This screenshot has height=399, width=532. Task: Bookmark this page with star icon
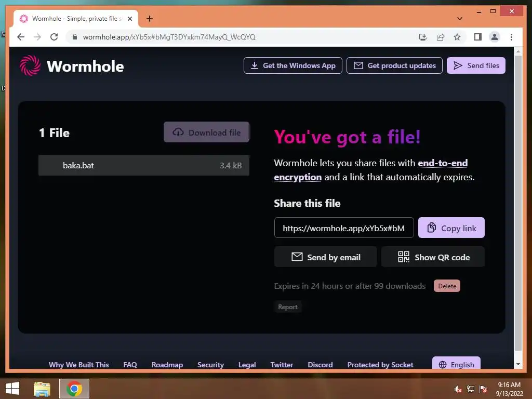pyautogui.click(x=457, y=37)
